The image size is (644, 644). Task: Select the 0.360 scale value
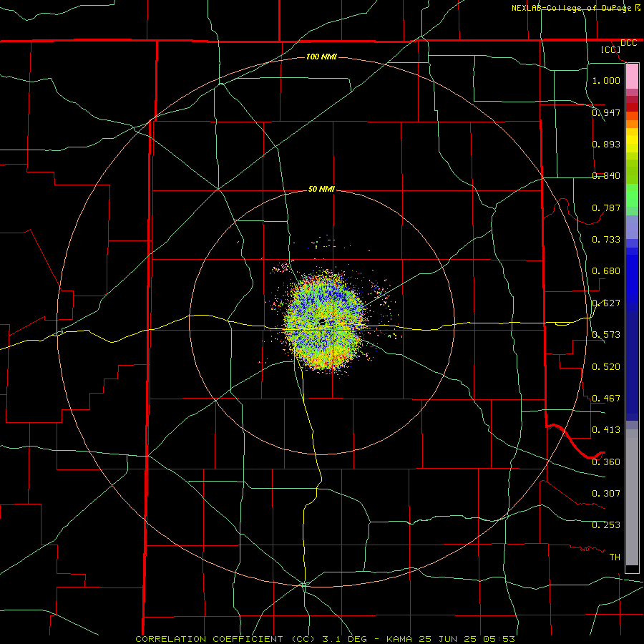606,462
